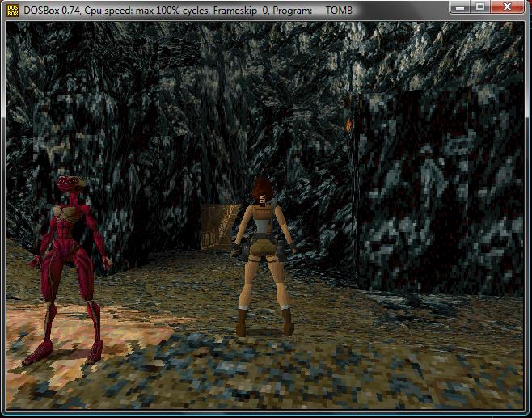Minimize the DOSBox window
This screenshot has width=532, height=418.
pos(460,6)
